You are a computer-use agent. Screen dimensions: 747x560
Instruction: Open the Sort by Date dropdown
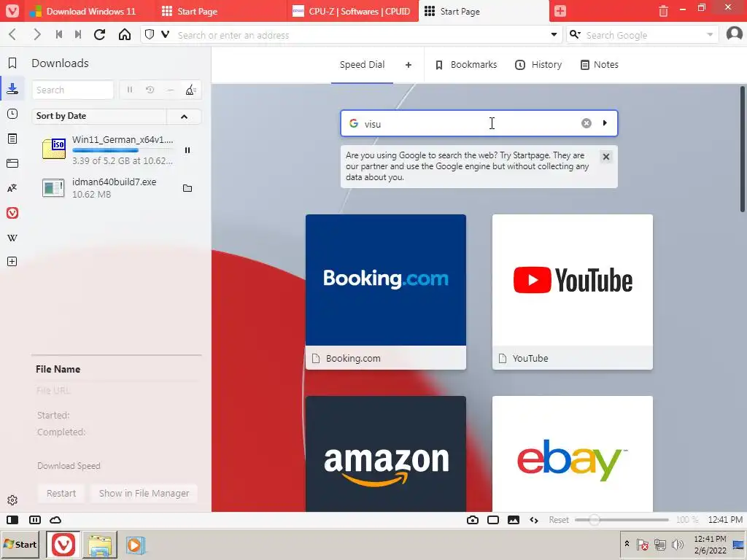[x=99, y=116]
